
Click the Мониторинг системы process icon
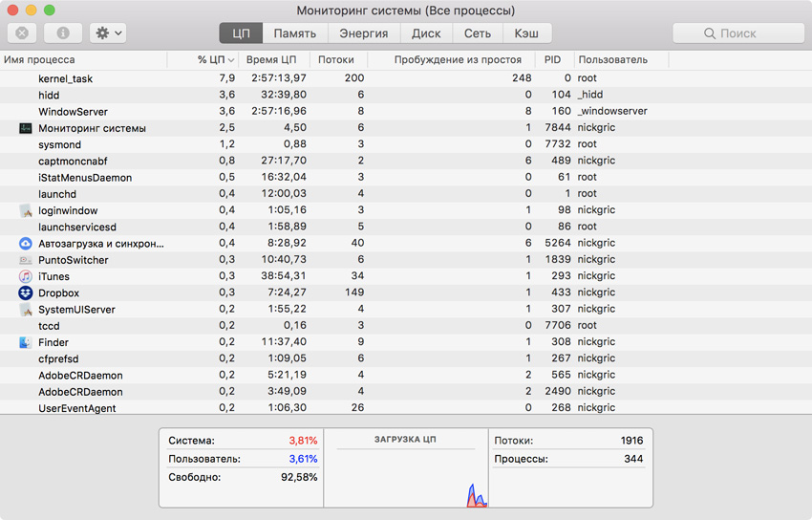pos(26,128)
